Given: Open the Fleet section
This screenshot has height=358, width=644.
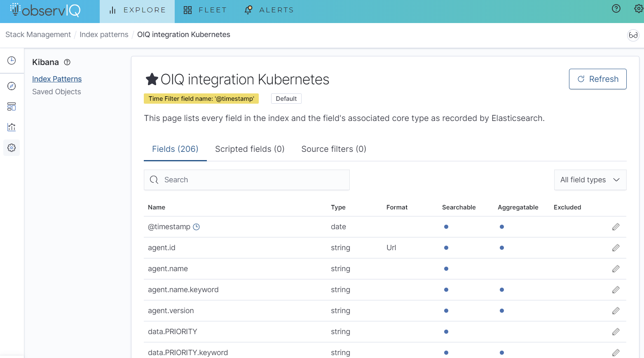Looking at the screenshot, I should 205,10.
